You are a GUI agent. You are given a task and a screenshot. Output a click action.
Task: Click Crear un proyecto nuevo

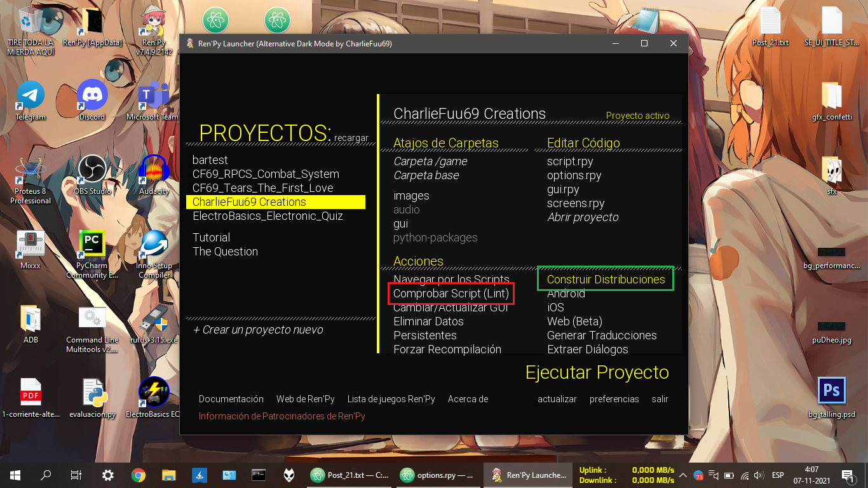click(258, 330)
